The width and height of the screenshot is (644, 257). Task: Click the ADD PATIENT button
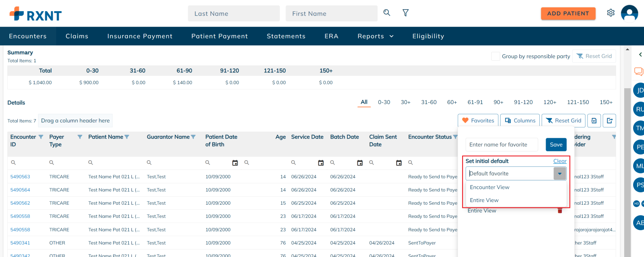pos(568,14)
